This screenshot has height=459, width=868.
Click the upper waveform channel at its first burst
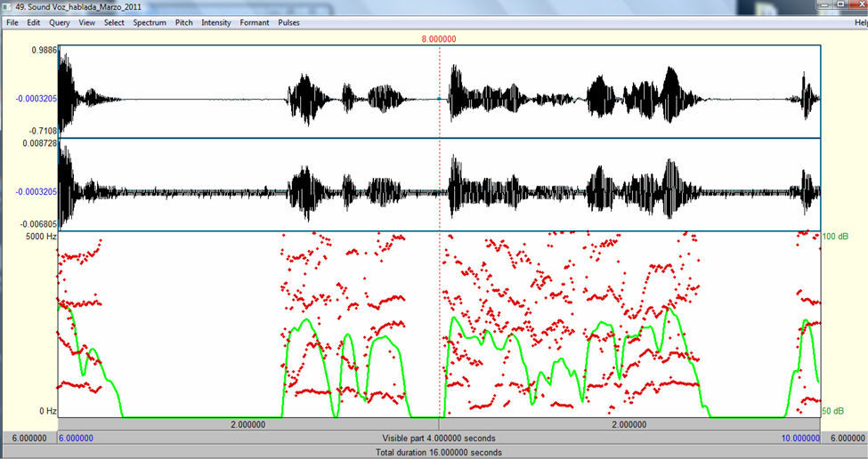(x=71, y=93)
